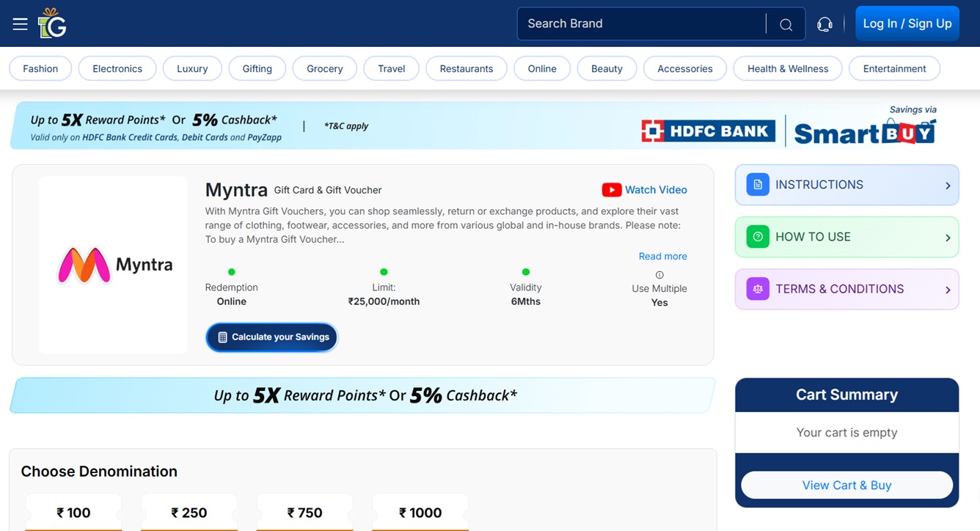Choose the ₹ 250 denomination
Viewport: 980px width, 531px height.
(189, 512)
